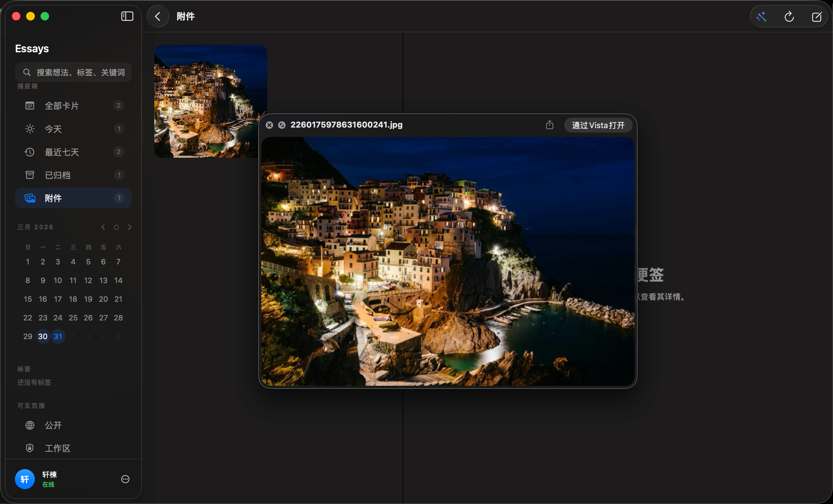The width and height of the screenshot is (833, 504).
Task: Click the search field in the sidebar
Action: point(73,72)
